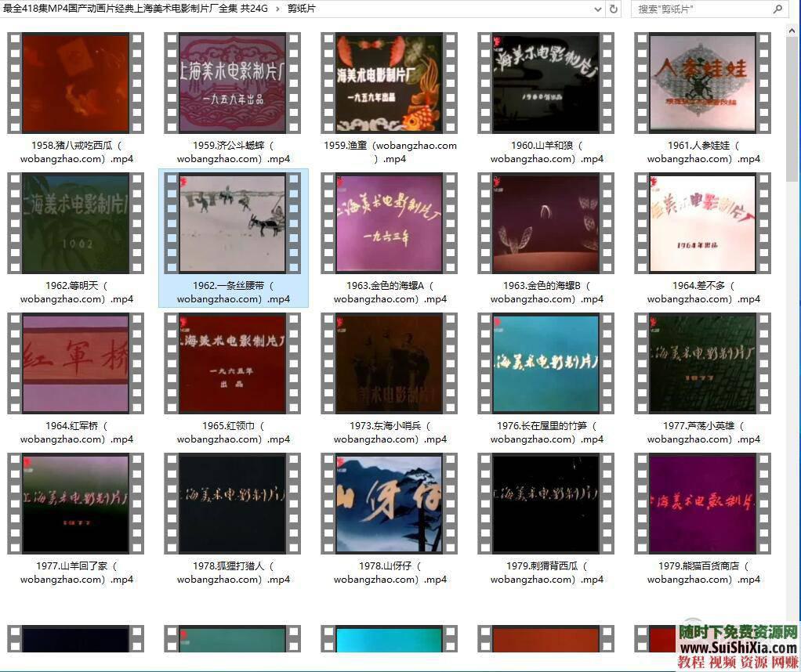Image resolution: width=801 pixels, height=672 pixels.
Task: Click file name text 1978.狐狸打猎人
Action: (234, 573)
